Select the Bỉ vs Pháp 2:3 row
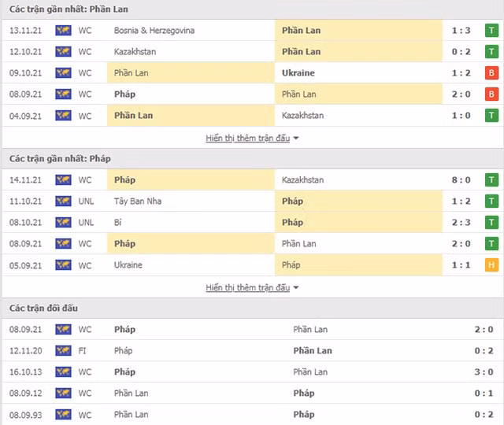Screen dimensions: 504x425 point(252,222)
